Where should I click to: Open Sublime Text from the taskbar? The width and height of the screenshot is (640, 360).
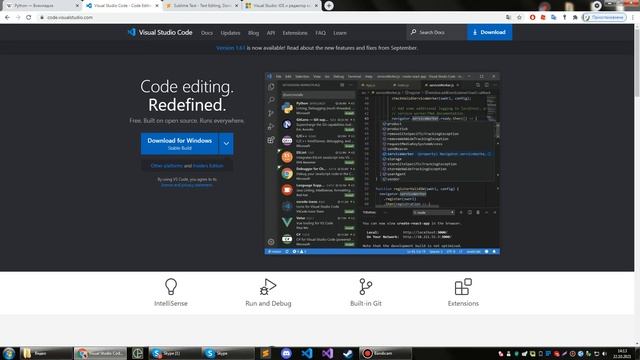tap(265, 353)
